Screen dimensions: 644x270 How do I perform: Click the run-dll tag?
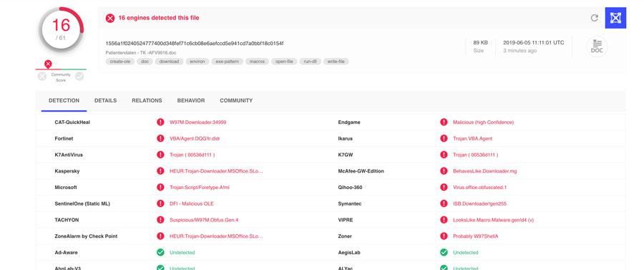[310, 62]
